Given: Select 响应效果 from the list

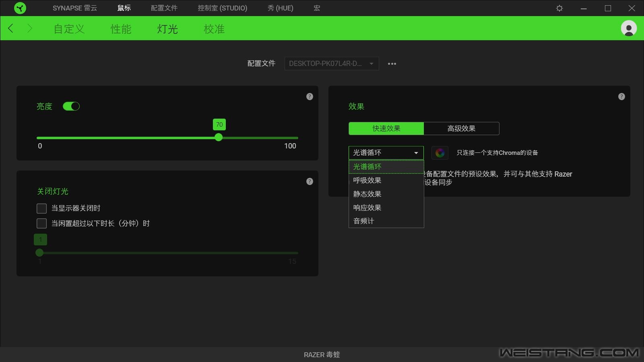Looking at the screenshot, I should (386, 208).
